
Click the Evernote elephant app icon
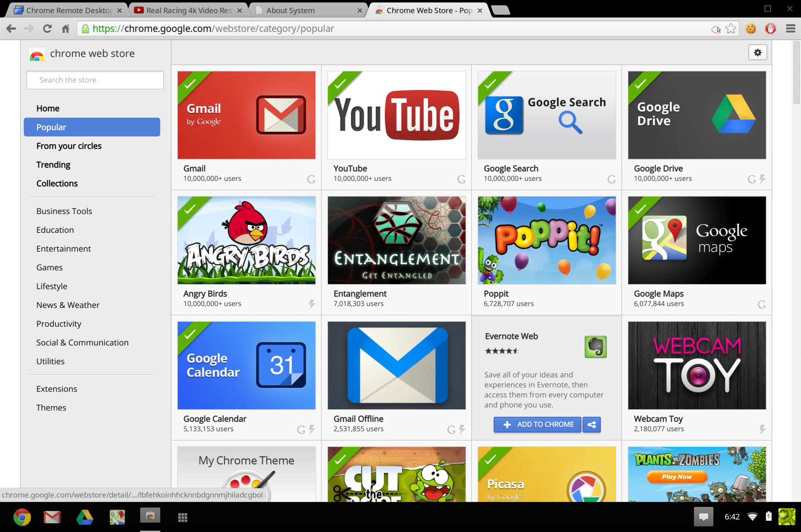click(595, 347)
